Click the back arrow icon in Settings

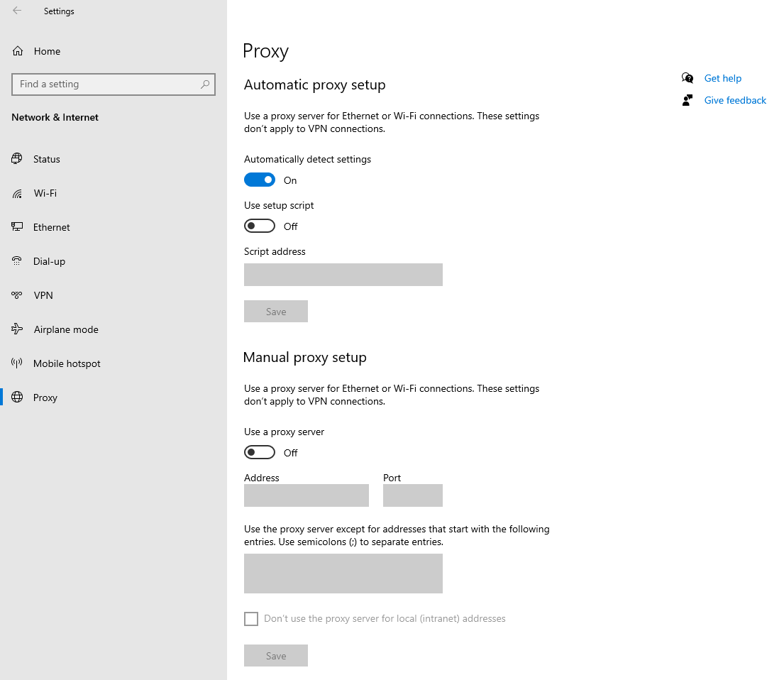pyautogui.click(x=17, y=11)
